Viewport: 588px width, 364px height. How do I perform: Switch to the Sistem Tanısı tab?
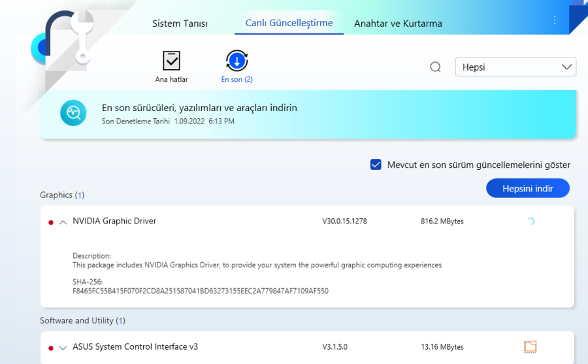pyautogui.click(x=180, y=24)
